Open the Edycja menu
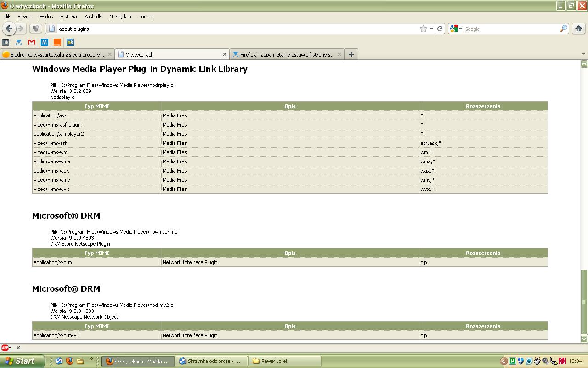 coord(25,17)
